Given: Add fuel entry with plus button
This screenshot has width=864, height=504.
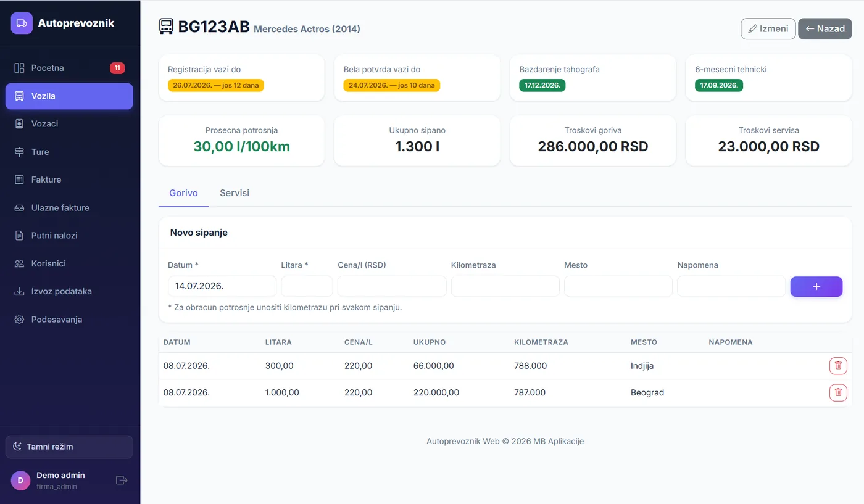Looking at the screenshot, I should coord(816,287).
